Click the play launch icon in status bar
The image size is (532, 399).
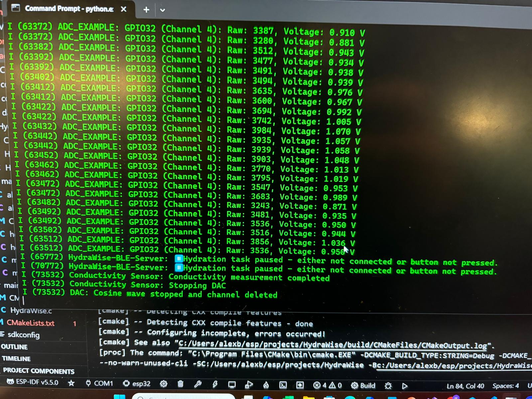[405, 386]
